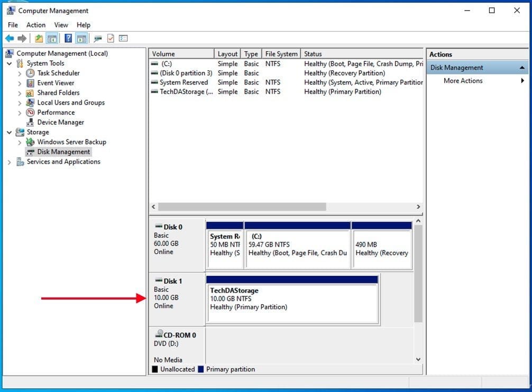The image size is (532, 392).
Task: Click the File System column header
Action: click(281, 54)
